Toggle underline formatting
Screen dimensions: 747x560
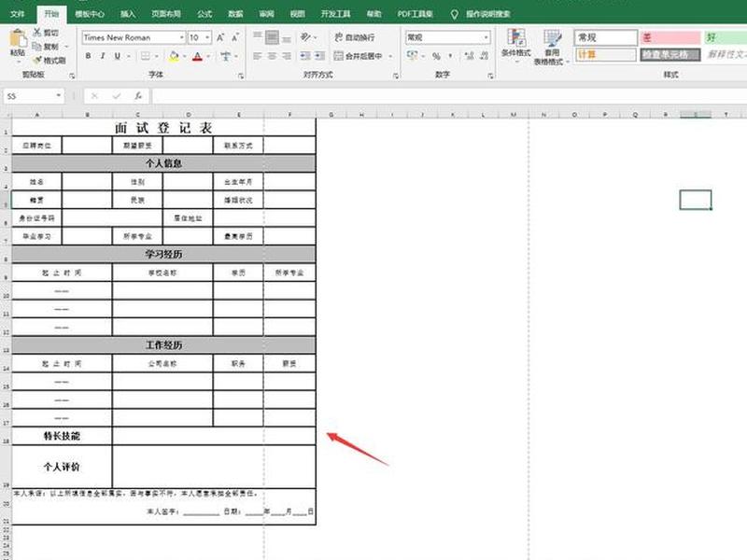[118, 56]
